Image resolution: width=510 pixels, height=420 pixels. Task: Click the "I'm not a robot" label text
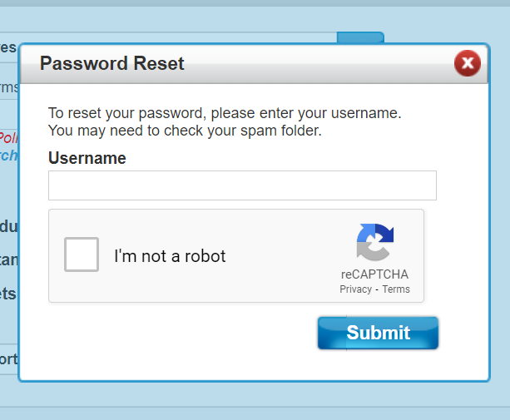[x=170, y=256]
